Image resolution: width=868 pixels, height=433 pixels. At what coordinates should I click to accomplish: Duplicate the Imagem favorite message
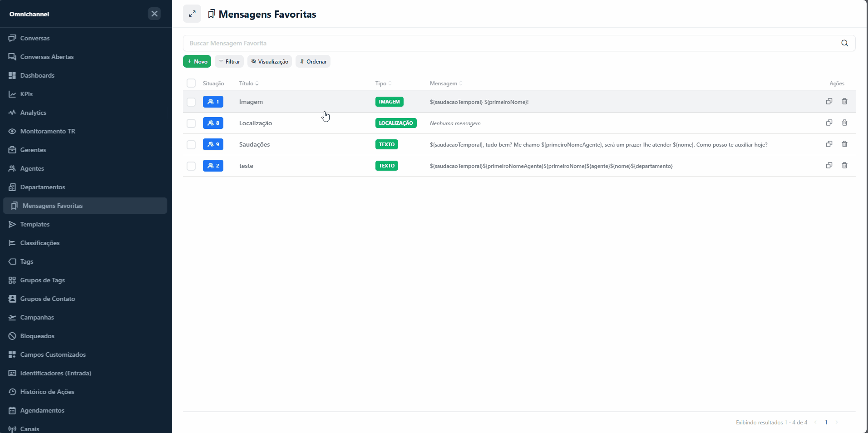pyautogui.click(x=829, y=101)
